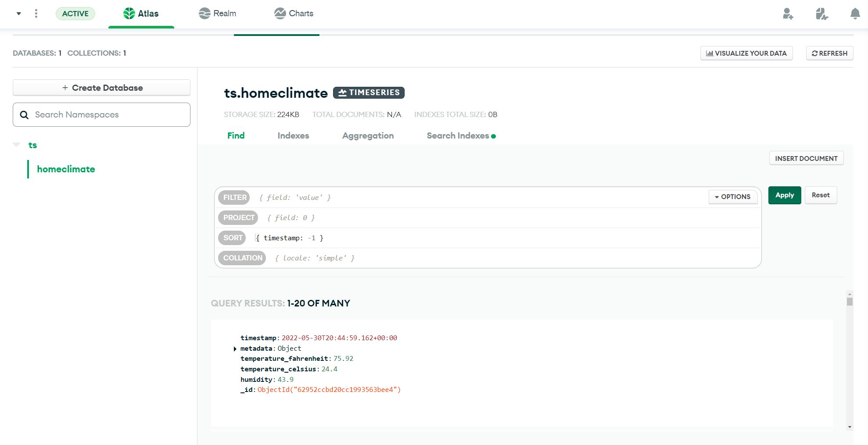Click the invite user icon
Screen dimensions: 868x445
click(788, 14)
